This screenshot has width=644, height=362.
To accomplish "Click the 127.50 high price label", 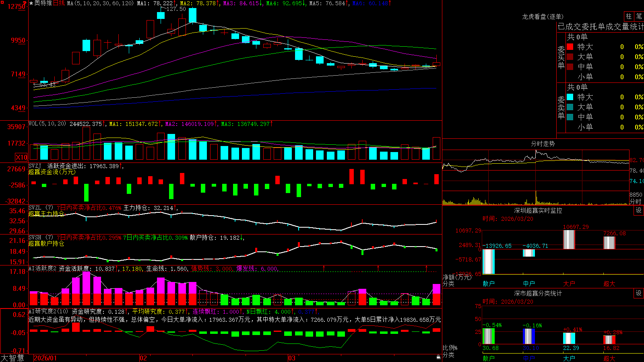I will (x=176, y=9).
